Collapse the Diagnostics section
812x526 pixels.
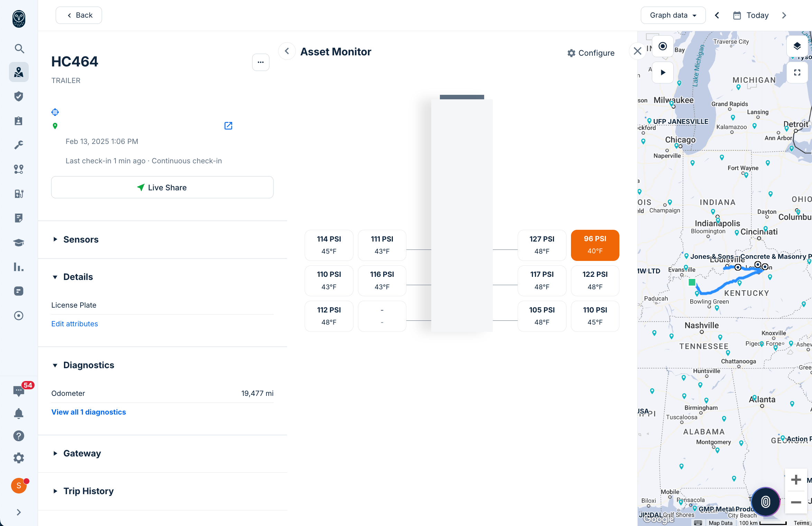(89, 365)
